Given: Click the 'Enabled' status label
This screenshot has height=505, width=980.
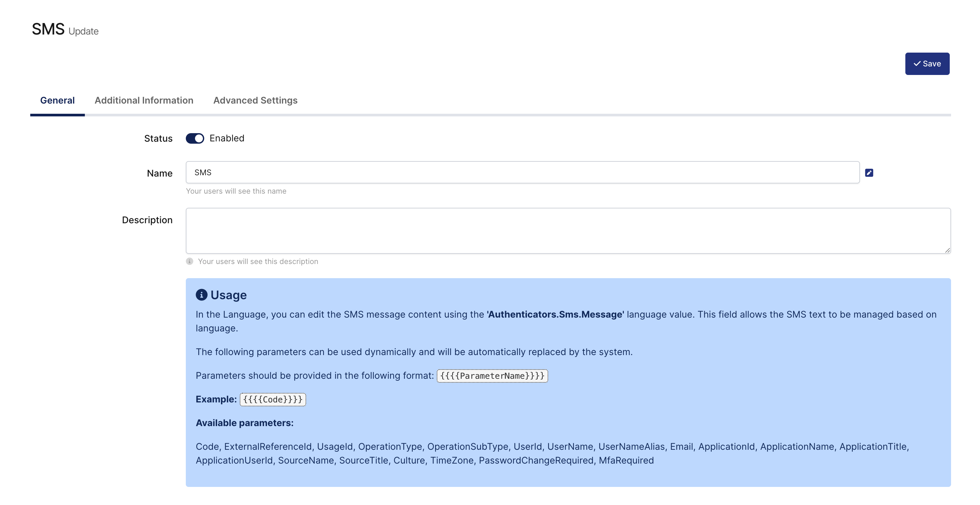Looking at the screenshot, I should click(x=227, y=138).
